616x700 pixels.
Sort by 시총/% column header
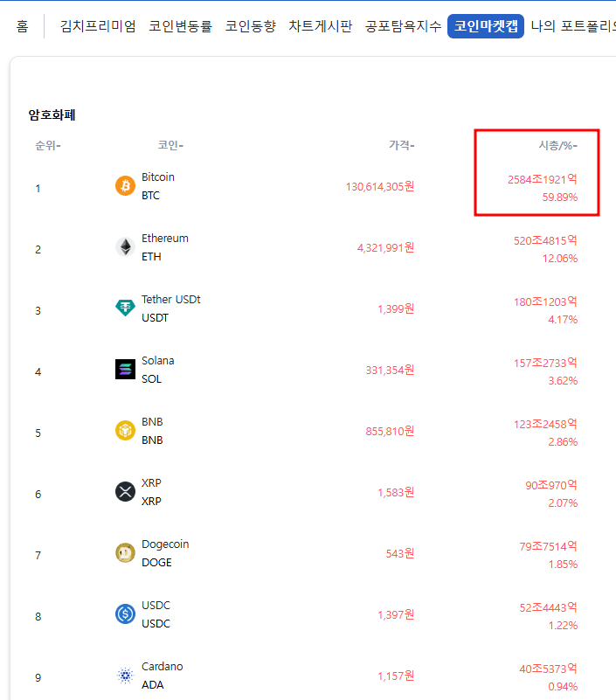point(558,145)
